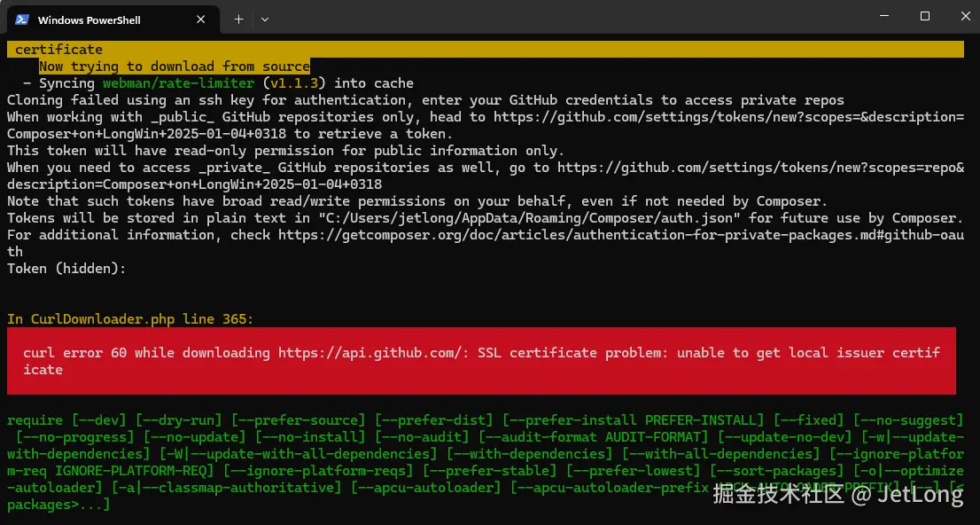The width and height of the screenshot is (980, 525).
Task: Select the Windows PowerShell tab
Action: pyautogui.click(x=113, y=20)
